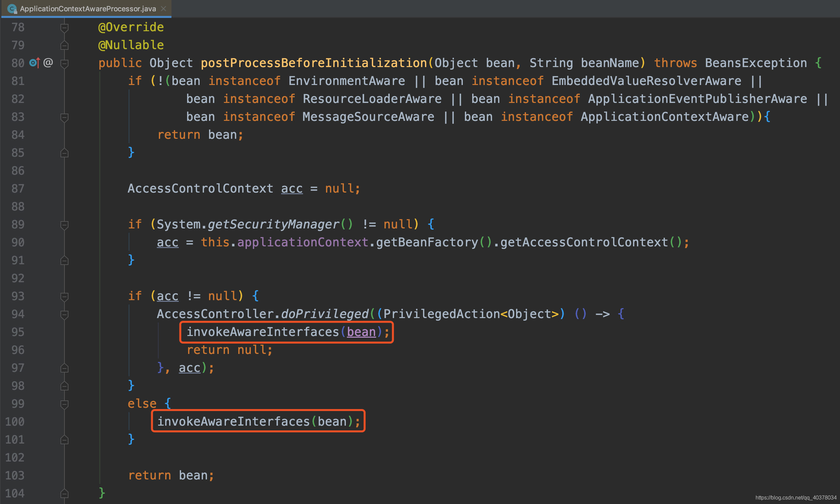The height and width of the screenshot is (504, 840).
Task: Click 'return bean;' on line 103
Action: pos(171,475)
